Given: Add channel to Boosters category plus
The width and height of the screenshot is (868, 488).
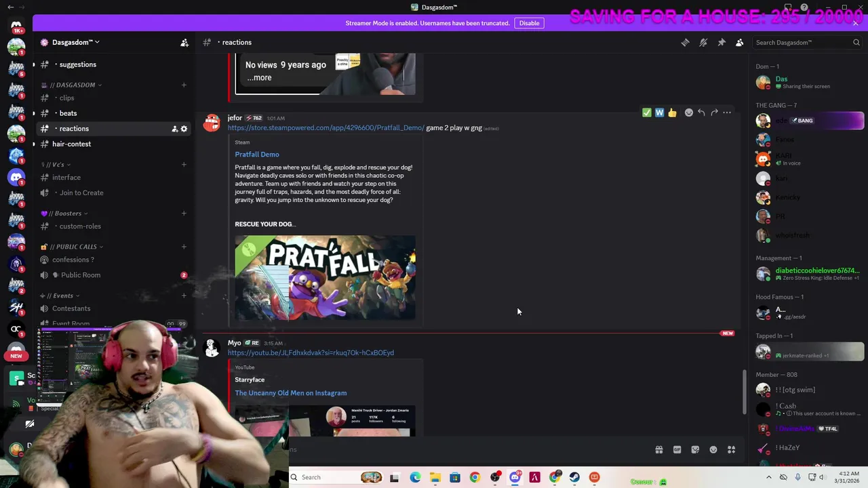Looking at the screenshot, I should click(x=184, y=213).
